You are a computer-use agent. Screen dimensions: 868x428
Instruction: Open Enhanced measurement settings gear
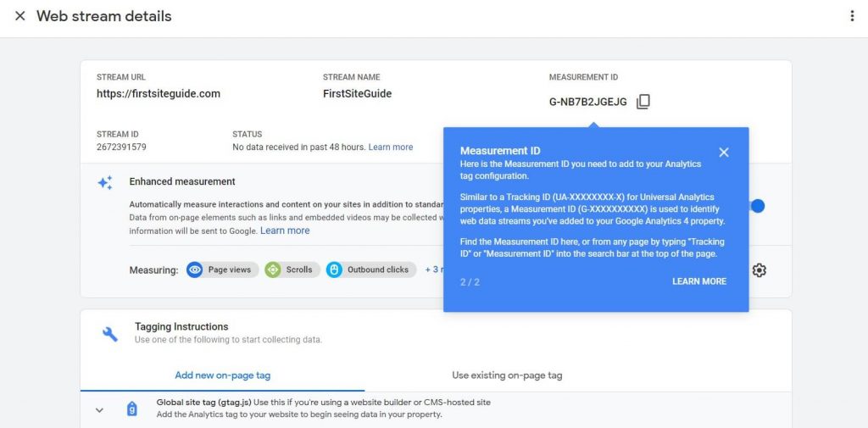(759, 270)
